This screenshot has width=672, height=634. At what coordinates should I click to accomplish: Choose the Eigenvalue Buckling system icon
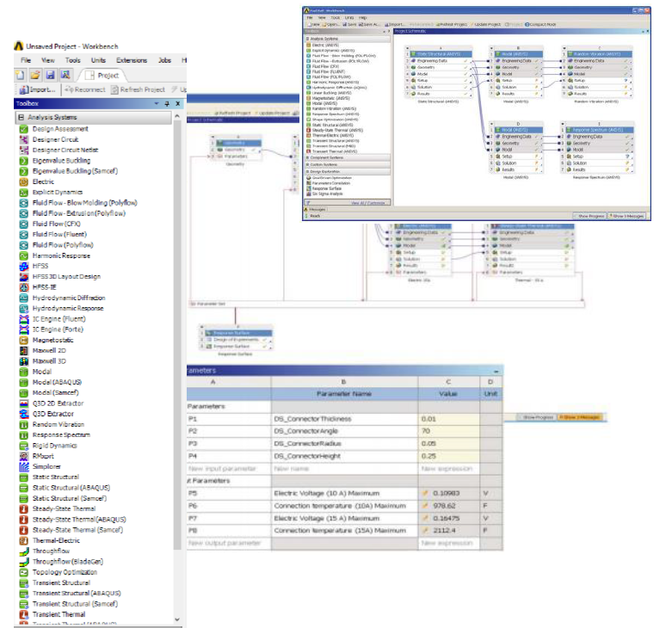tap(24, 161)
